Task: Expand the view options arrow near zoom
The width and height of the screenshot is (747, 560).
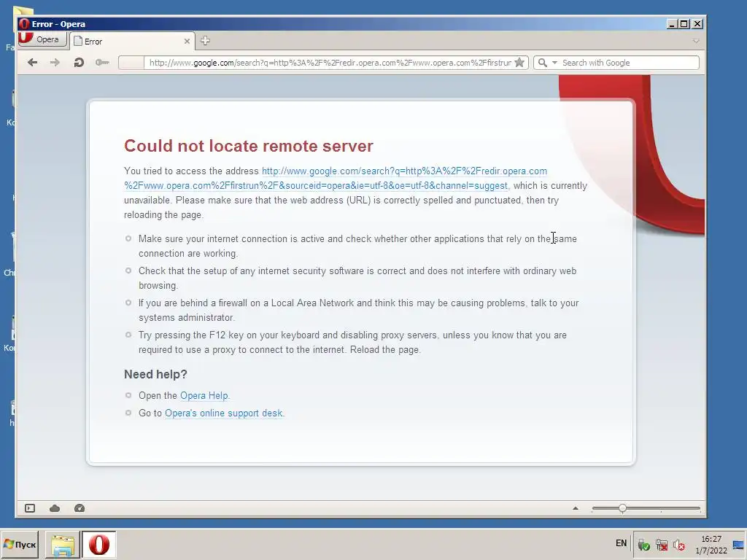Action: (576, 508)
